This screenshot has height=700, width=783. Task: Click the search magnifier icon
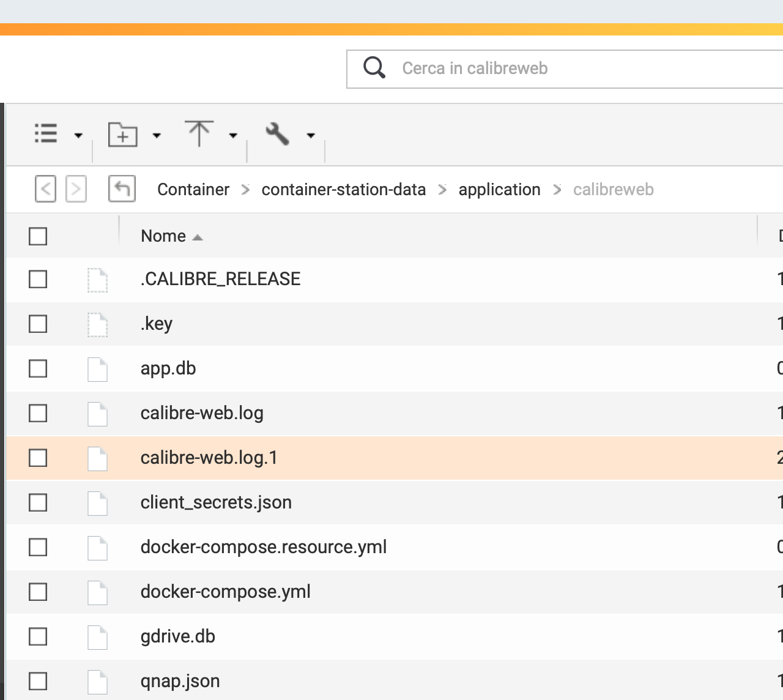tap(374, 68)
